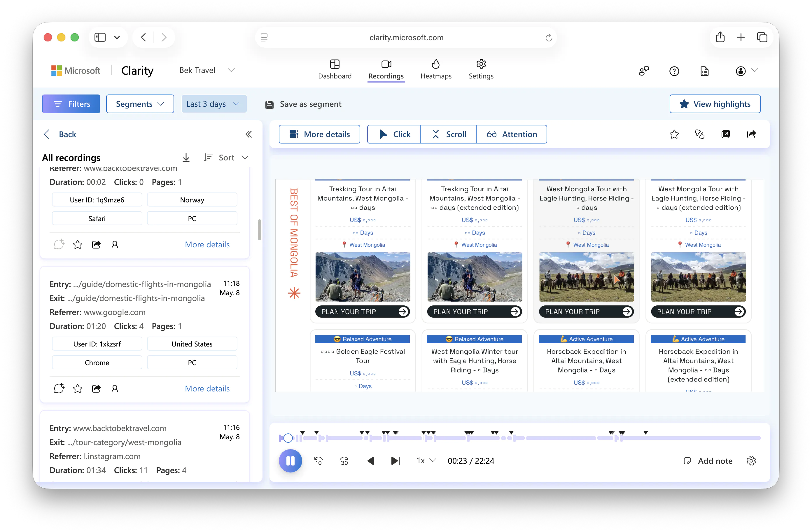This screenshot has height=532, width=812.
Task: Favorite the current recording star icon
Action: click(674, 134)
